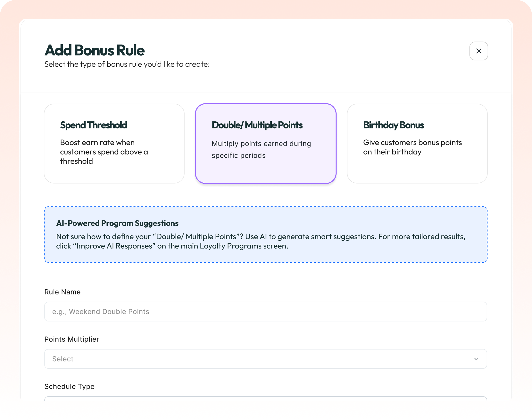
Task: Click the partially visible Schedule Type field
Action: click(x=265, y=399)
